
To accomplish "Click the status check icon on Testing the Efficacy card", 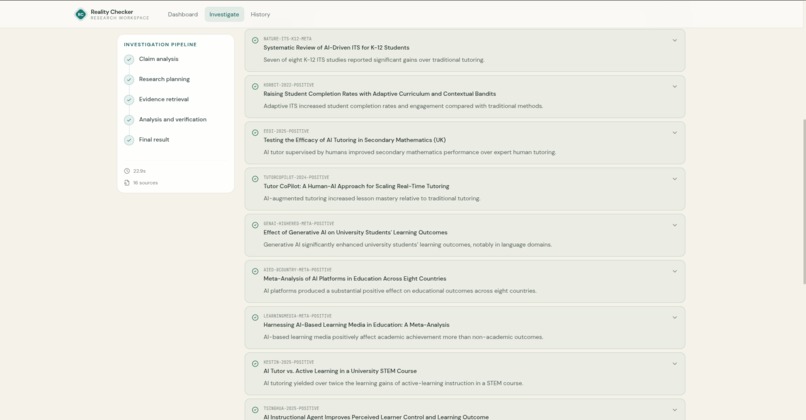I will [255, 133].
